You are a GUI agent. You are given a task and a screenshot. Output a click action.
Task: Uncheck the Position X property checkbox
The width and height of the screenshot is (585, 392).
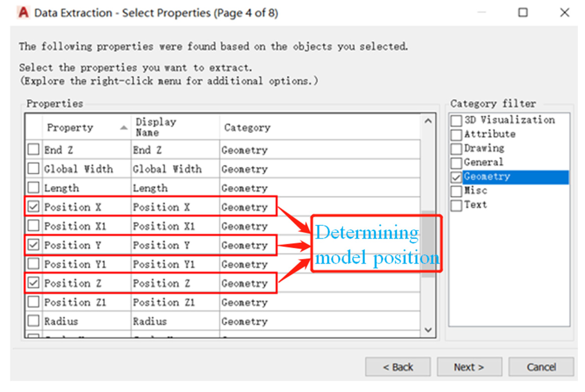(x=33, y=207)
